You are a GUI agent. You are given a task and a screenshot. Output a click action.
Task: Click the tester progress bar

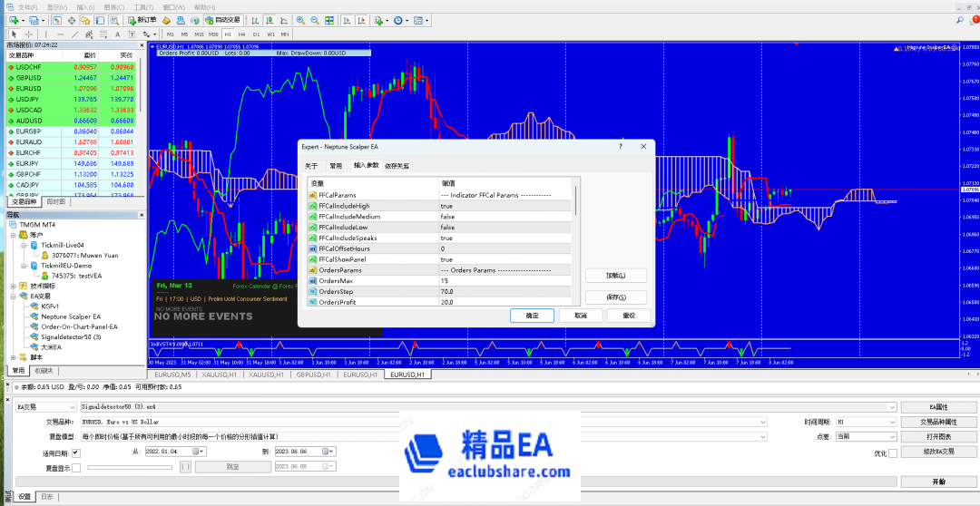(456, 482)
